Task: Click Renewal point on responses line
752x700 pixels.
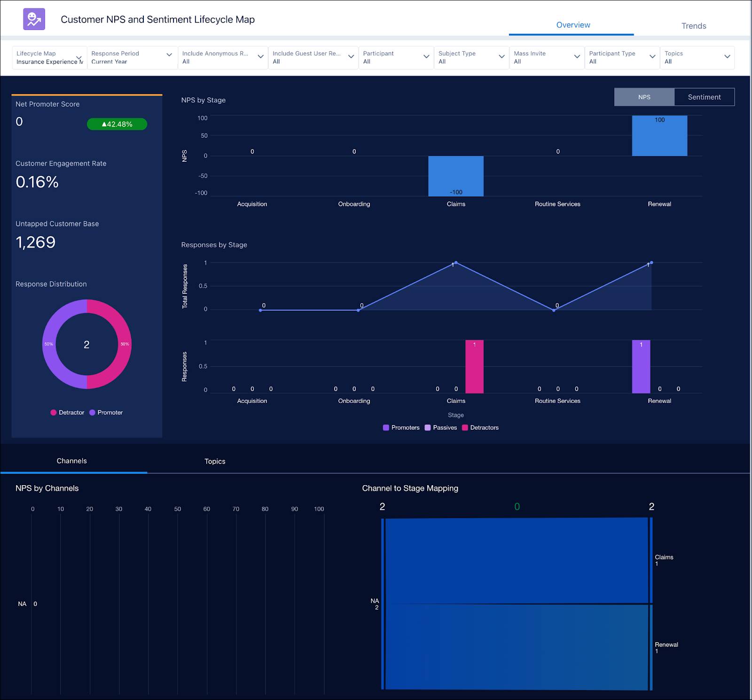Action: pyautogui.click(x=651, y=263)
